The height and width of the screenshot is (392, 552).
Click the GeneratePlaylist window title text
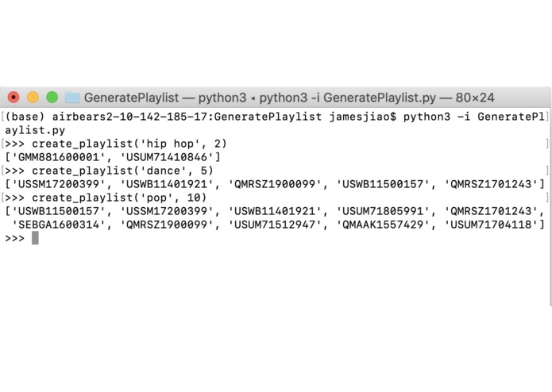click(x=289, y=98)
